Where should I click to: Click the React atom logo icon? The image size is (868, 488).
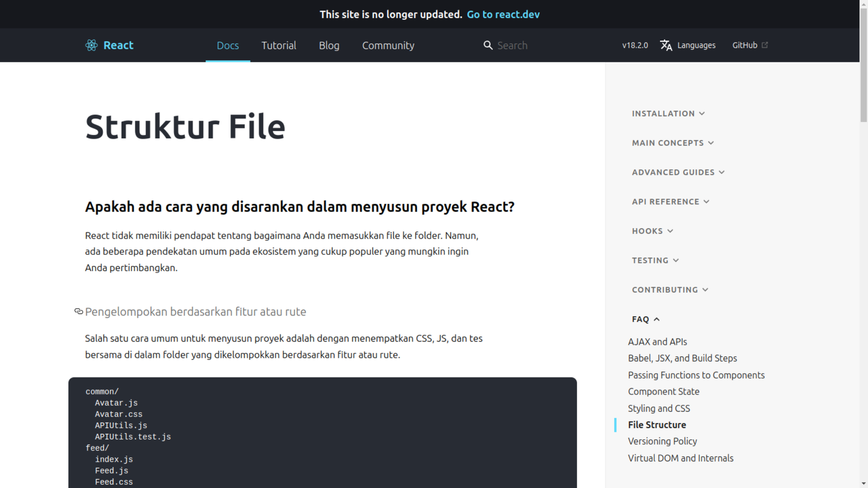(x=91, y=46)
